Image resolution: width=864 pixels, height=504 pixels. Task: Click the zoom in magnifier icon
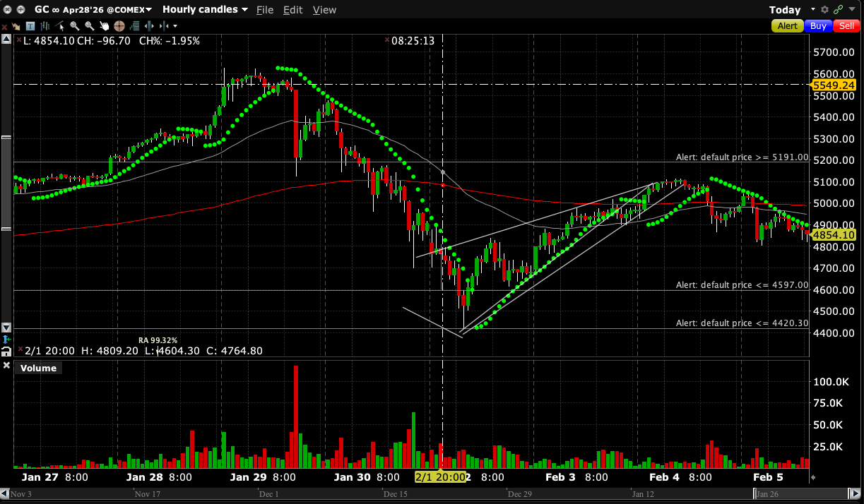point(75,26)
